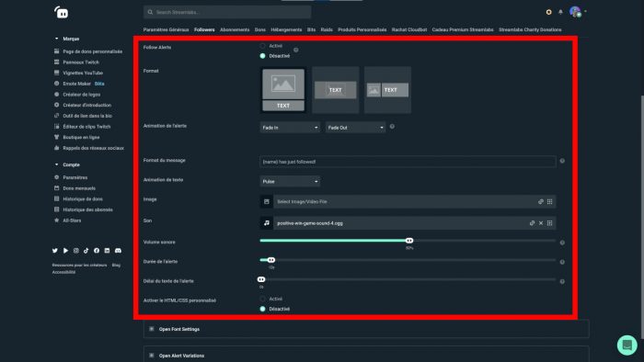
Task: Click help icon for Délai du texte
Action: point(562,282)
